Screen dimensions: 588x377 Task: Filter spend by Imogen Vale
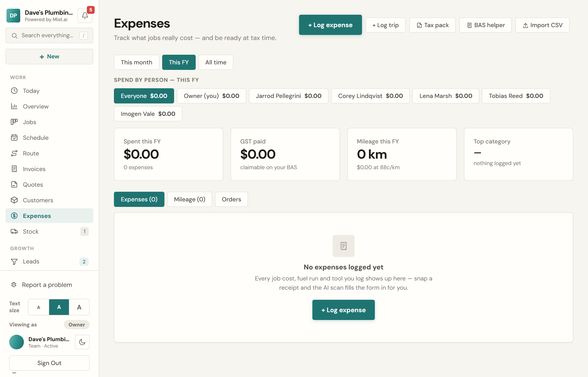(148, 114)
